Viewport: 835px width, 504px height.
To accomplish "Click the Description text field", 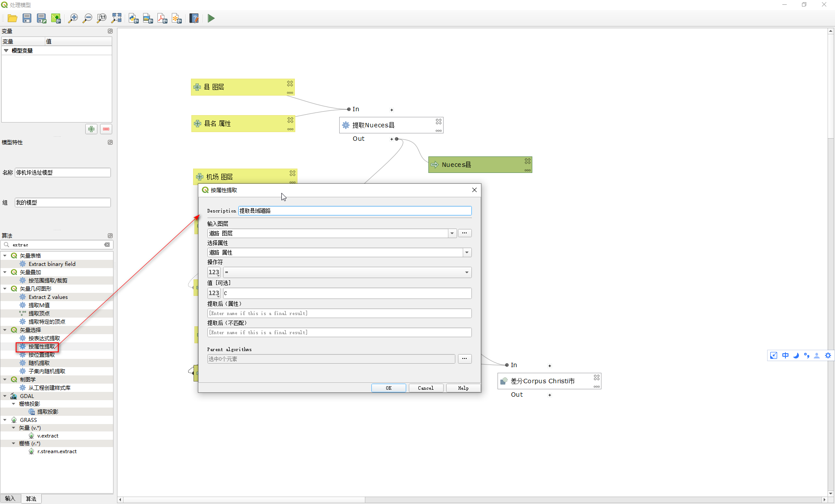I will point(354,211).
